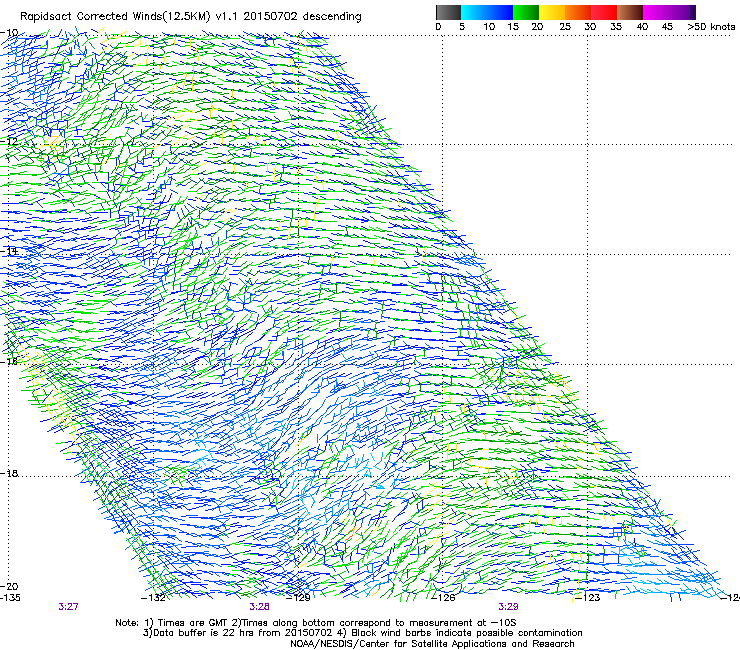Click the Rapidscat Corrected Winds title text
The width and height of the screenshot is (740, 650).
(x=191, y=16)
